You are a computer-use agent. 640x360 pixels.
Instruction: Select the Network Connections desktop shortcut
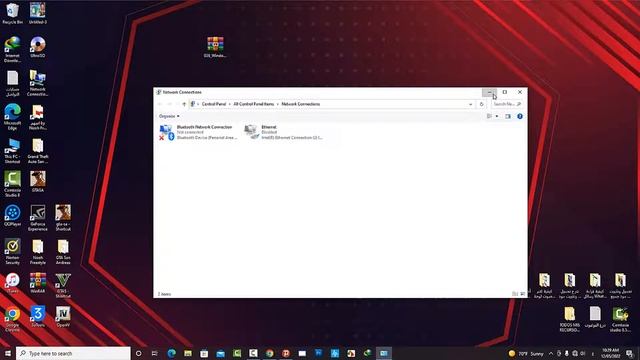38,83
